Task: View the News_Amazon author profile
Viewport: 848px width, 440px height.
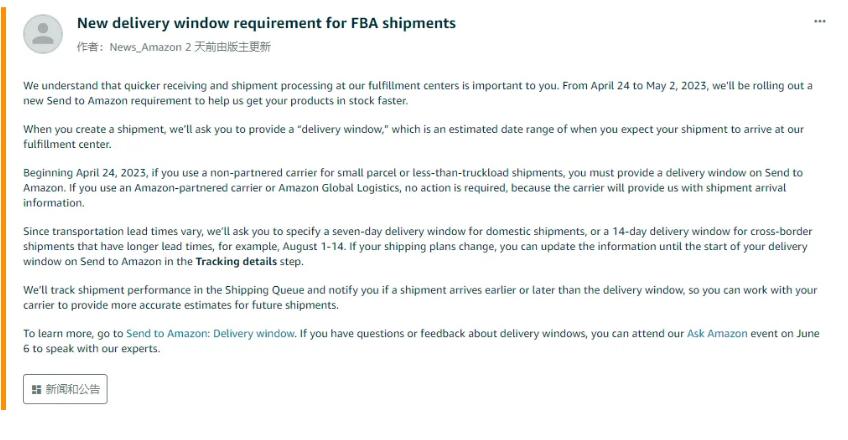Action: (146, 47)
